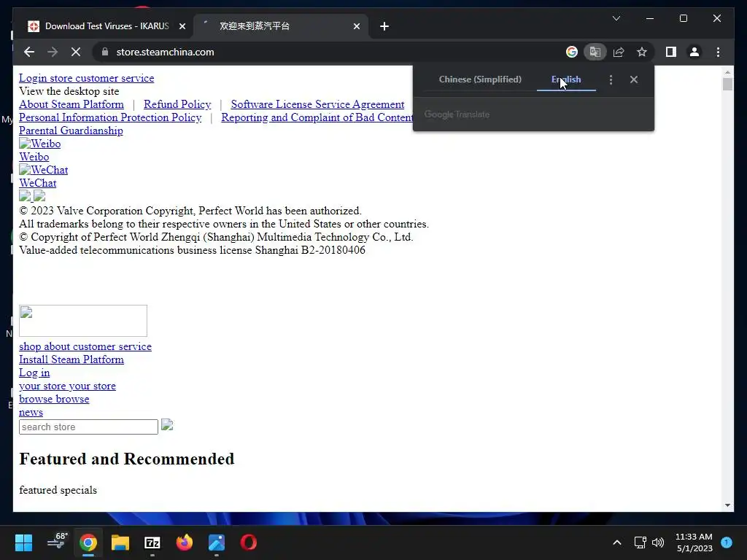Stop loading the page
This screenshot has height=560, width=747.
[76, 52]
